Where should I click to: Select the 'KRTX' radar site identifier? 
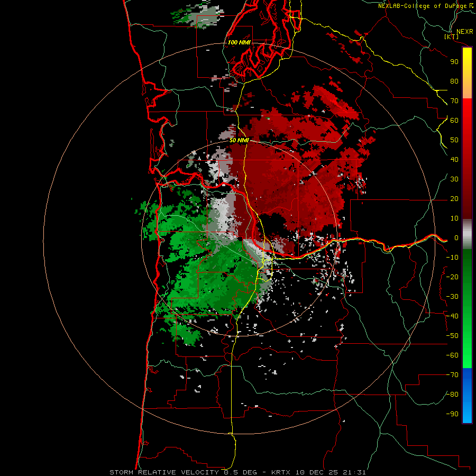click(281, 472)
